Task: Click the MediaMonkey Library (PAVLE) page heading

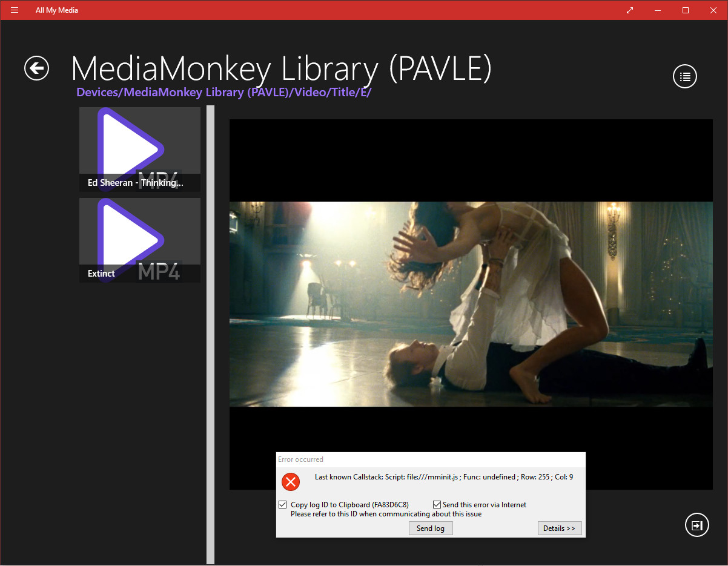Action: pyautogui.click(x=281, y=68)
